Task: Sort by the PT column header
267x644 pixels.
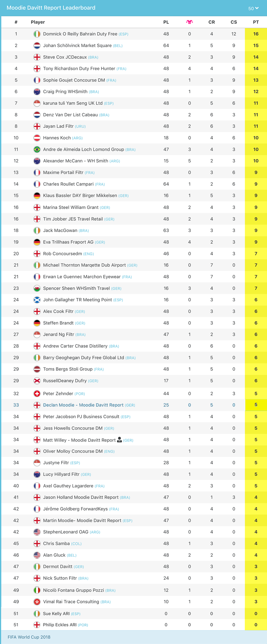Action: [256, 22]
